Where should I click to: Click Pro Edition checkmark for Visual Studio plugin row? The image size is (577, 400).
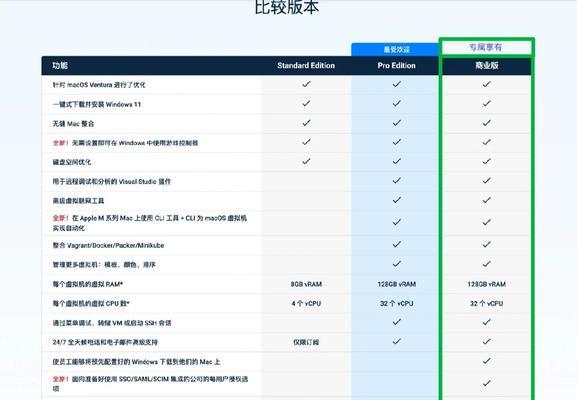click(396, 181)
